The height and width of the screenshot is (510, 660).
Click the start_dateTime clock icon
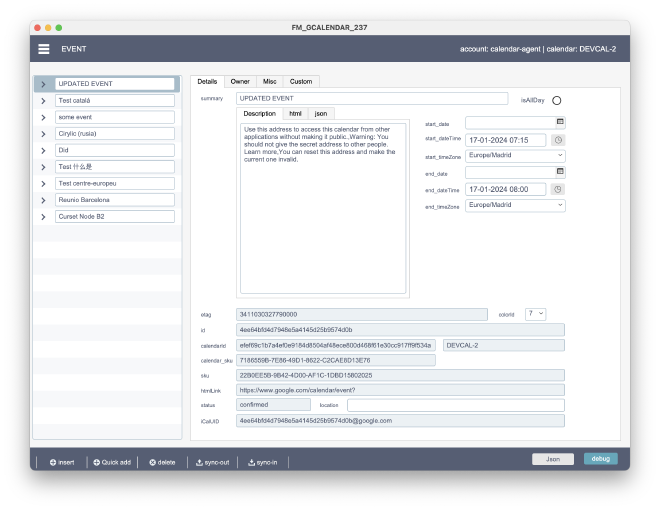point(558,140)
